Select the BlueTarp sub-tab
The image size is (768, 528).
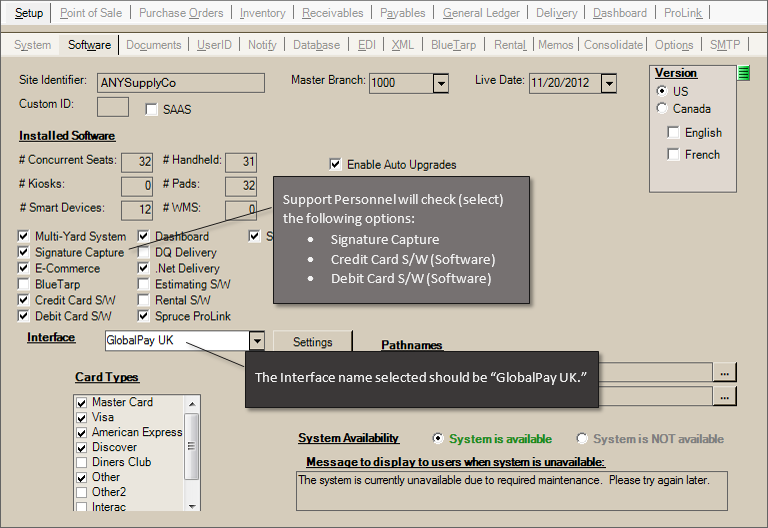click(x=454, y=45)
